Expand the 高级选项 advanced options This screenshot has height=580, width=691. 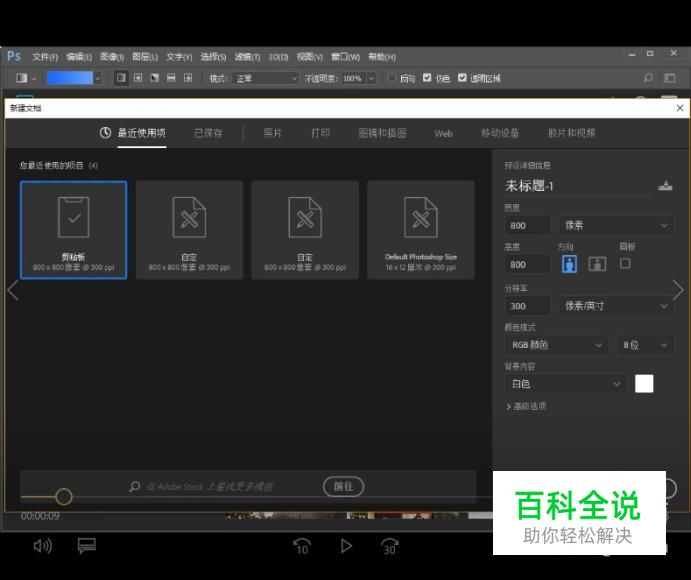pyautogui.click(x=526, y=406)
